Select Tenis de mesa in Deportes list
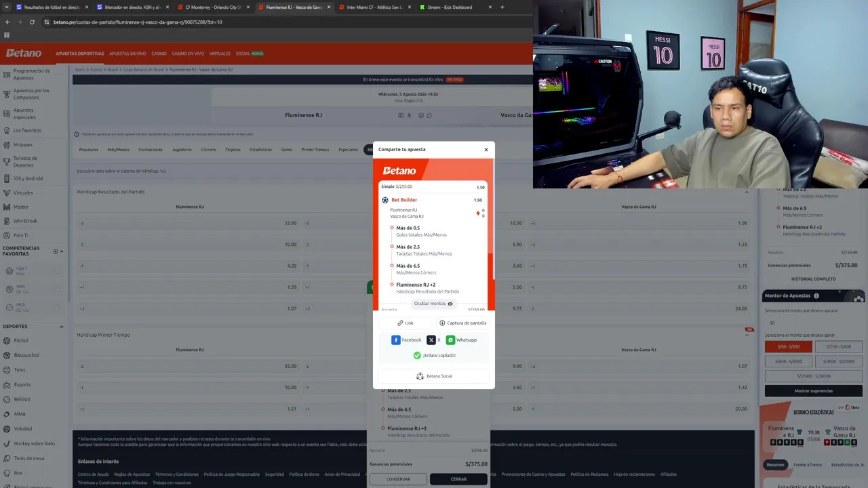 (x=29, y=458)
